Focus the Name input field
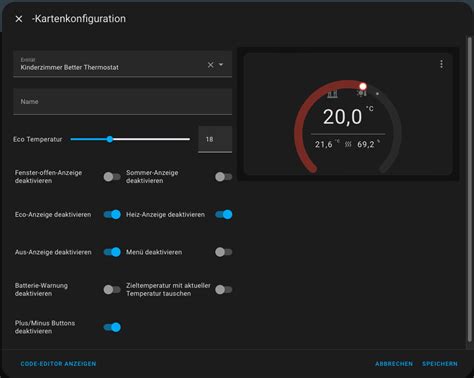 point(122,102)
